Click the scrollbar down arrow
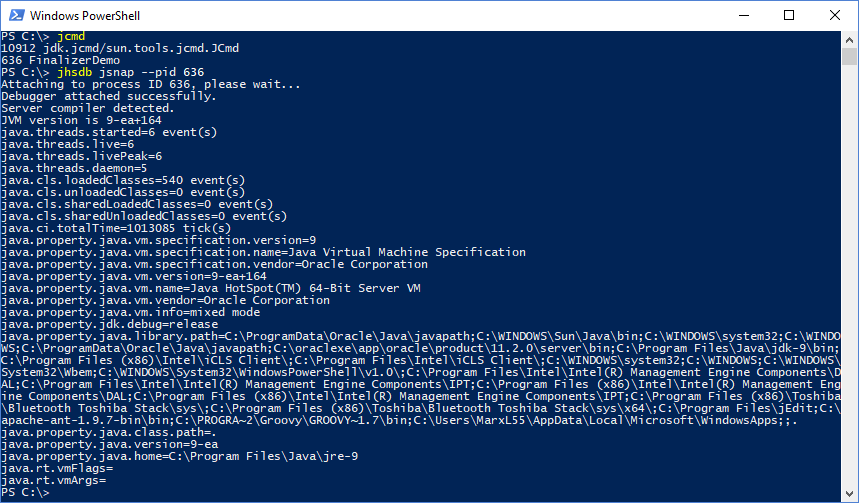Screen dimensions: 859x503 [849, 493]
